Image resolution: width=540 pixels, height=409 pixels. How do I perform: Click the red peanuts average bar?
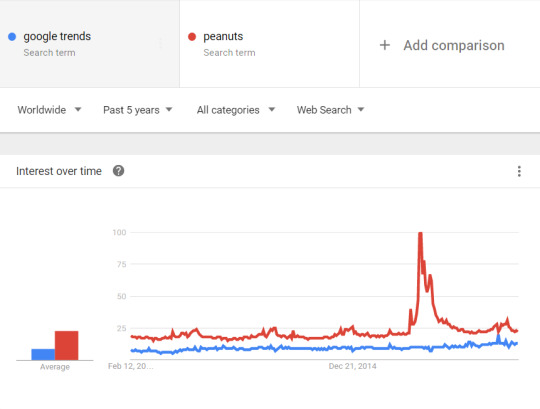tap(66, 345)
